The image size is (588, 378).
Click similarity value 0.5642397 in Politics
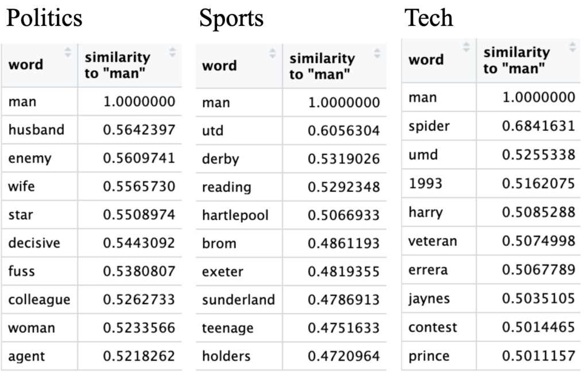(x=139, y=130)
